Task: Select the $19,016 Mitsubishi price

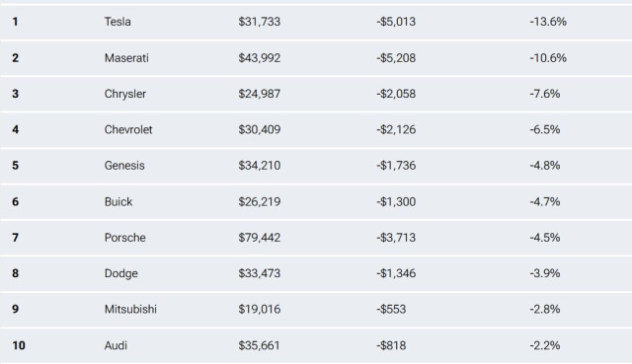Action: pos(259,309)
